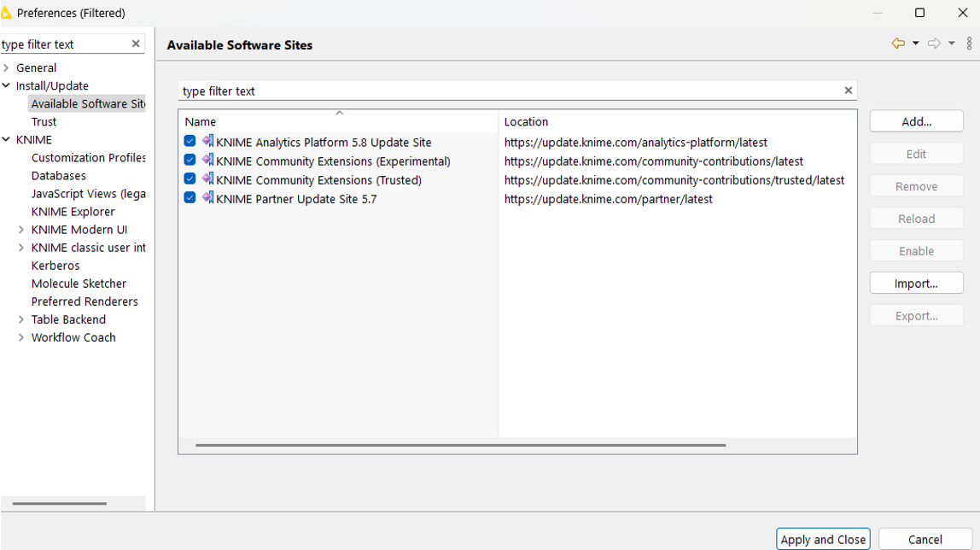Clear the sidebar filter text with X
Image resolution: width=980 pixels, height=550 pixels.
(x=136, y=44)
